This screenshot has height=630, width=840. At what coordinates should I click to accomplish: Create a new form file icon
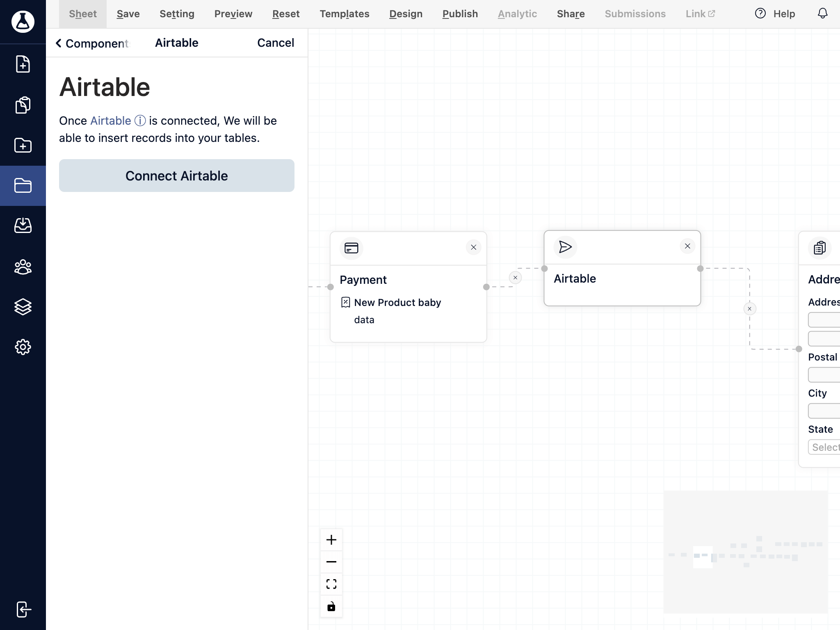coord(23,64)
